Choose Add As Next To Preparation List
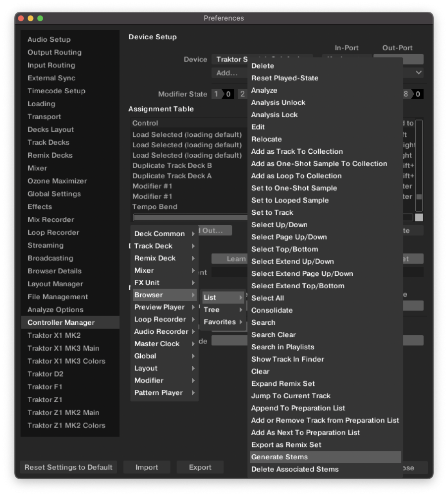This screenshot has height=496, width=448. [x=325, y=433]
